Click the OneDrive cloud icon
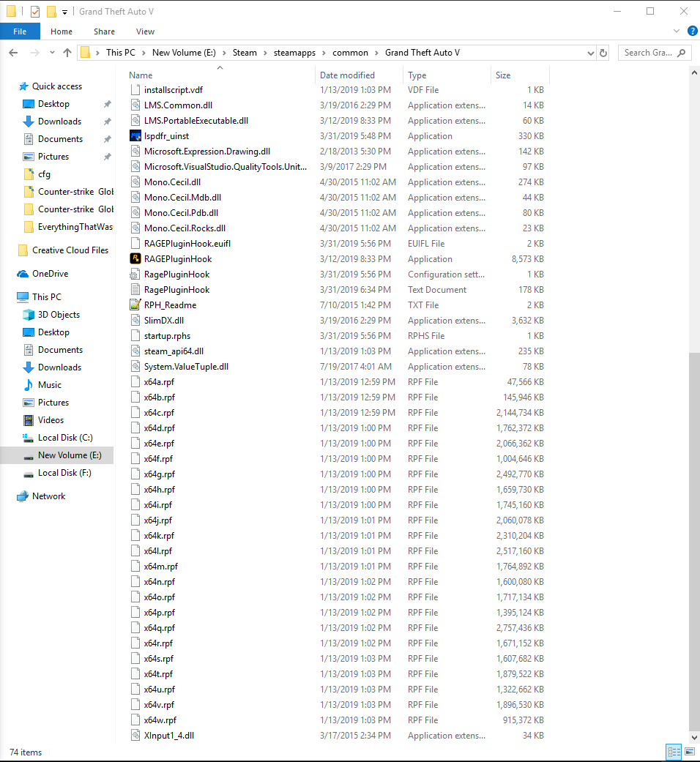Screen dimensions: 700x762 (23, 274)
